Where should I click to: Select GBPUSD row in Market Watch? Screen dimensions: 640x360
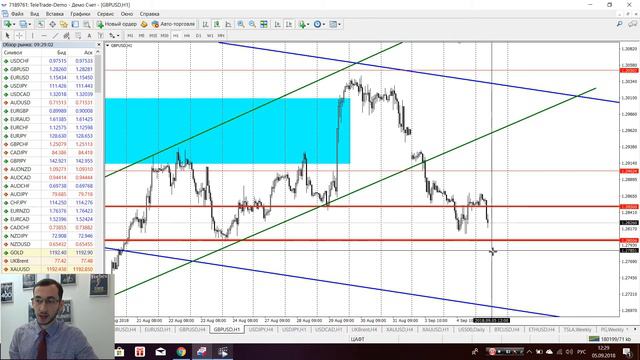(48, 69)
